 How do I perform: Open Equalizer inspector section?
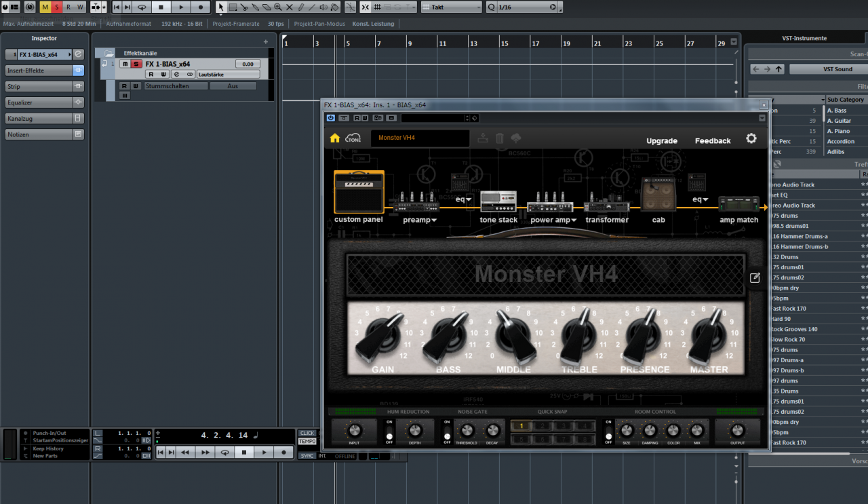pyautogui.click(x=44, y=102)
